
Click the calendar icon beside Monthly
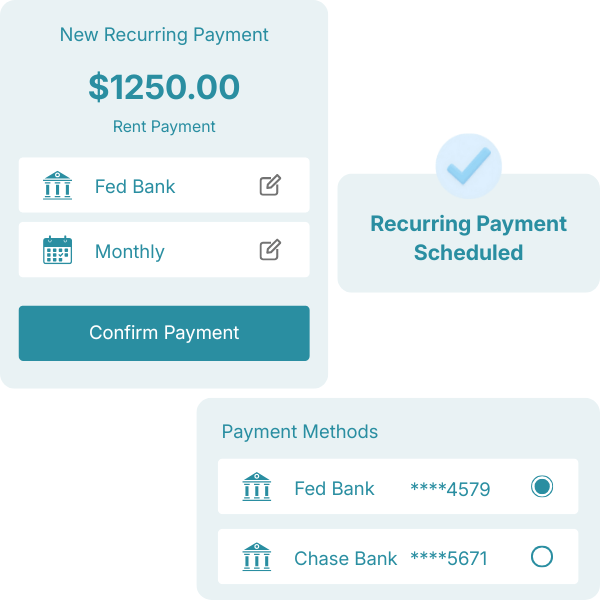pos(58,250)
